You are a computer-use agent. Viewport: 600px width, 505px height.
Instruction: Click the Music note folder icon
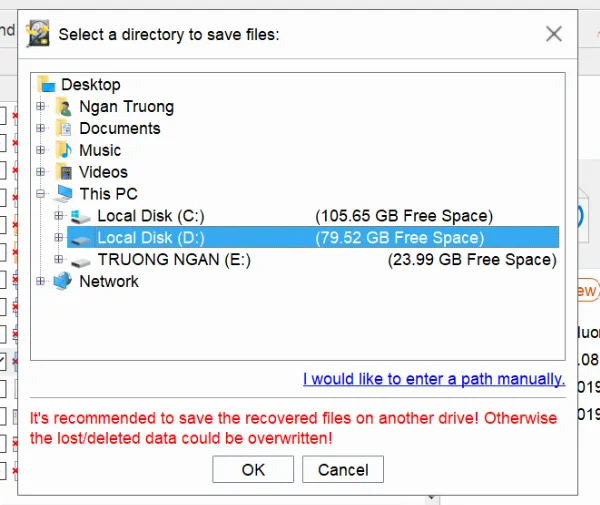(65, 151)
